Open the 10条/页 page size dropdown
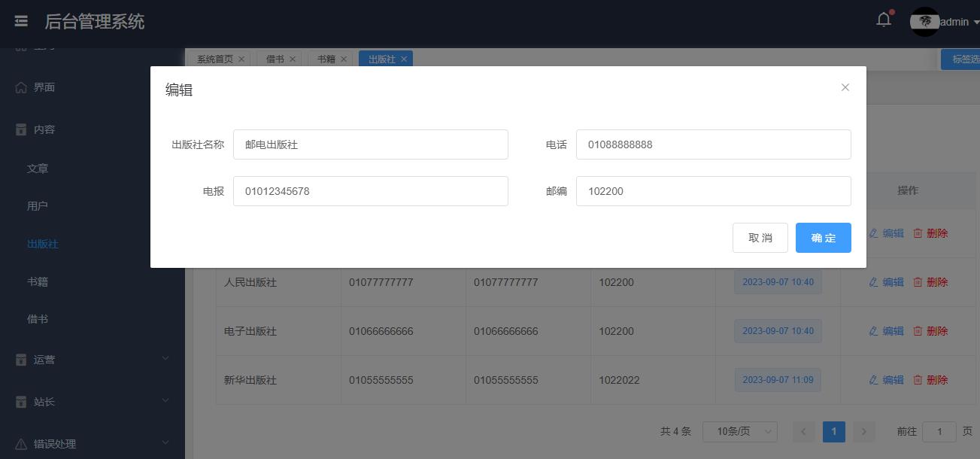The width and height of the screenshot is (980, 459). coord(739,431)
